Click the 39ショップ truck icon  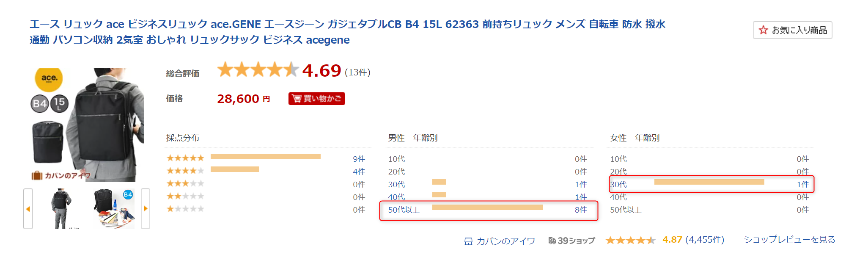click(x=552, y=241)
